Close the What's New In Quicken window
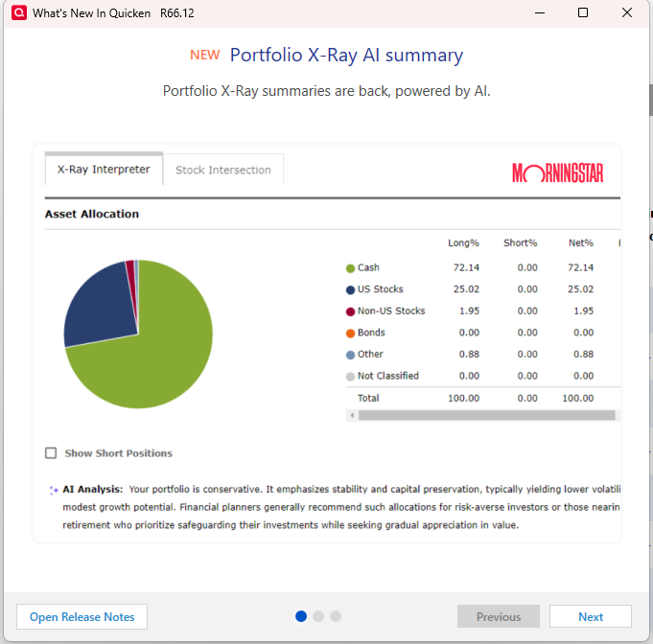The width and height of the screenshot is (653, 644). [x=627, y=12]
